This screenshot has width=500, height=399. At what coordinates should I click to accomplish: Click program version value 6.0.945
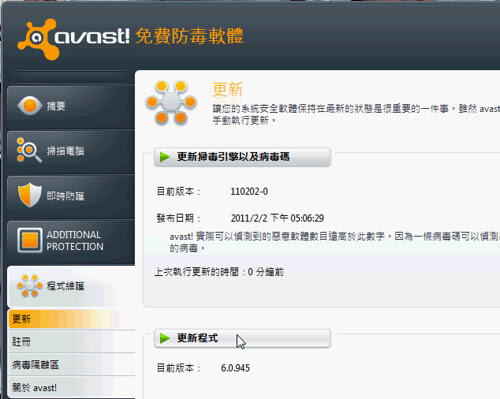[235, 368]
